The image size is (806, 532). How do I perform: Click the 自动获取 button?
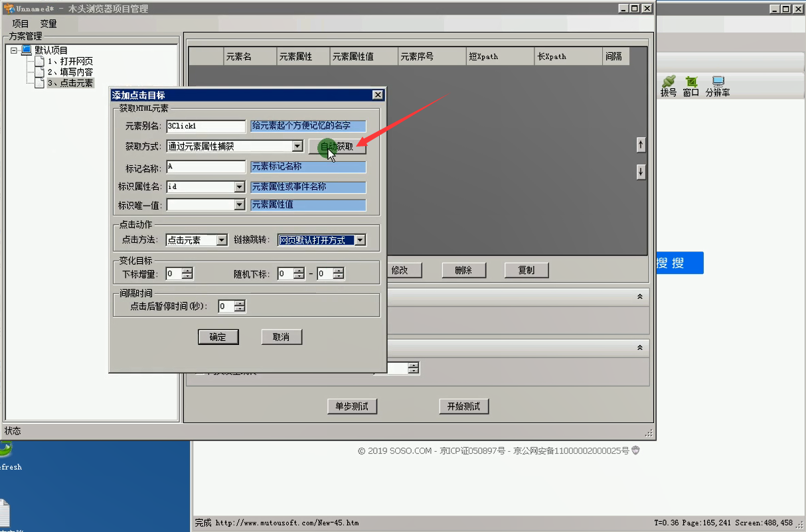click(337, 147)
